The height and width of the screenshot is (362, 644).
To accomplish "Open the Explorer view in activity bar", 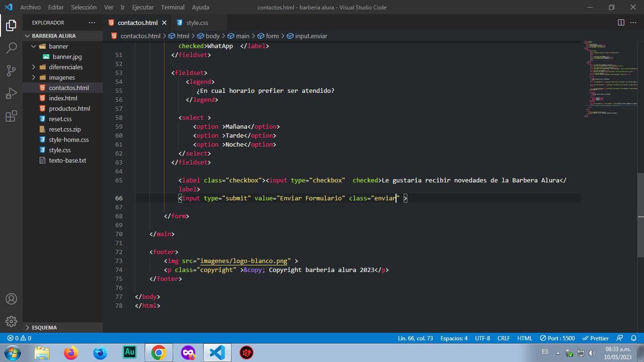I will coord(11,25).
